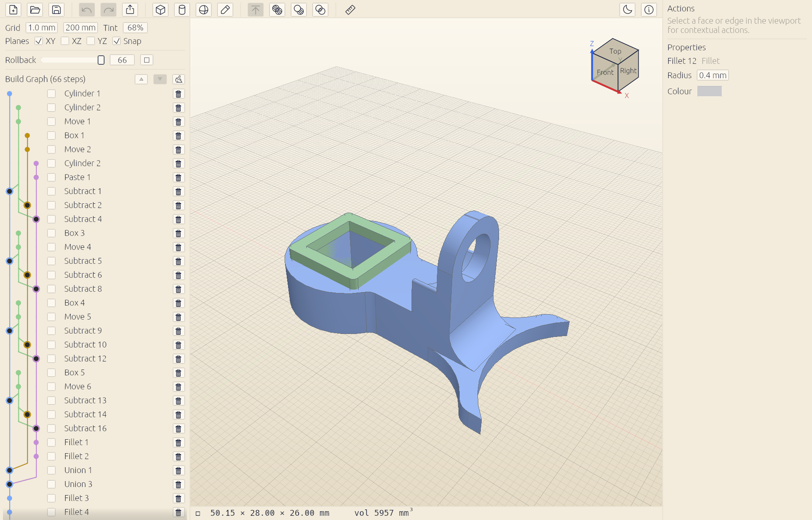
Task: Open a file with the folder icon
Action: pos(35,10)
